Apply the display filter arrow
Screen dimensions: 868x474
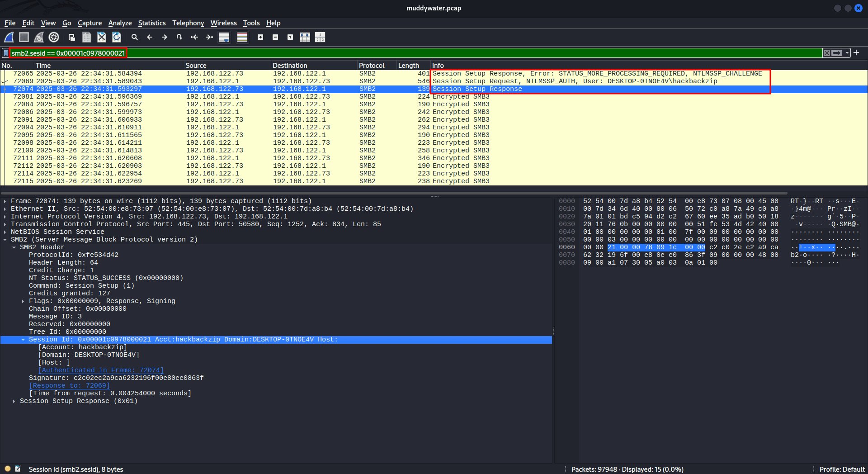click(x=837, y=53)
